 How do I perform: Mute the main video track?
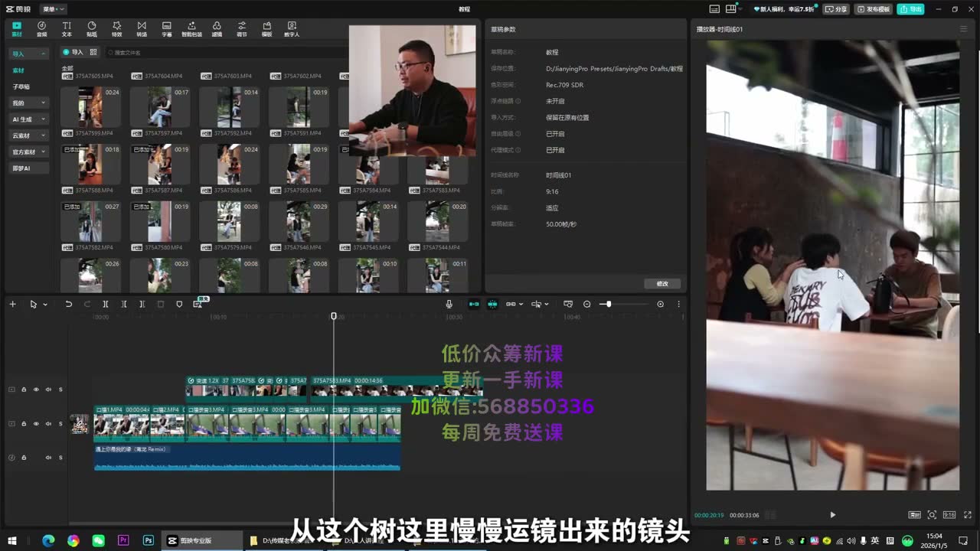48,423
